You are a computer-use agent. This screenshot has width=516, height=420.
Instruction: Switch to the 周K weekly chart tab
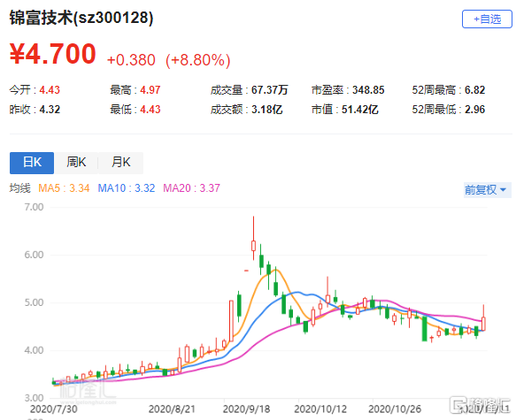pos(76,163)
